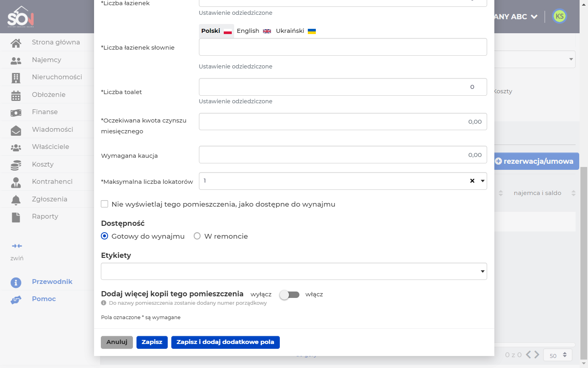
Task: Clear the Maksymalna liczba lokatorów value
Action: click(x=472, y=181)
